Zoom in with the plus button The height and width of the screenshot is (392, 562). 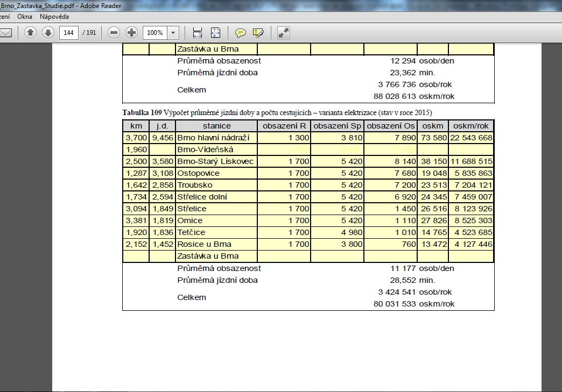click(x=131, y=33)
